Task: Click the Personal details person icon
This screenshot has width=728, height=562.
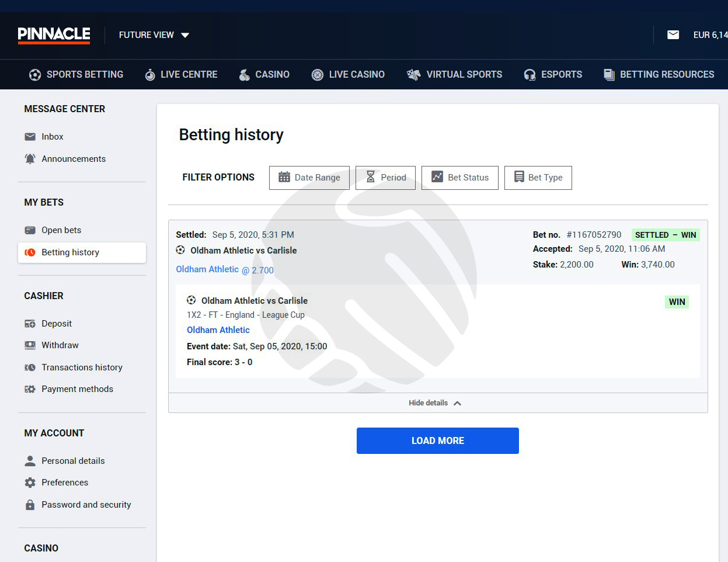Action: pyautogui.click(x=30, y=461)
